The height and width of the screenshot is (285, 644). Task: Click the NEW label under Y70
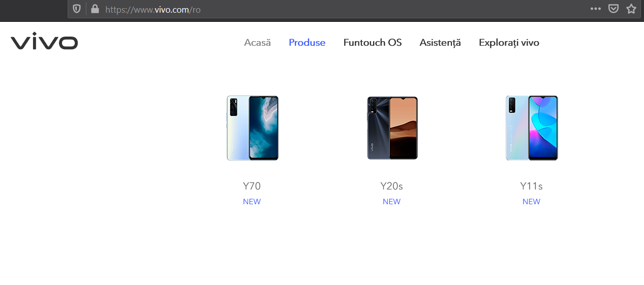(x=252, y=202)
